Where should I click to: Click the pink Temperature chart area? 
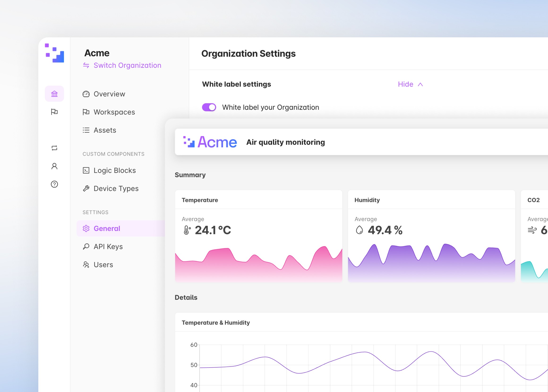click(258, 265)
